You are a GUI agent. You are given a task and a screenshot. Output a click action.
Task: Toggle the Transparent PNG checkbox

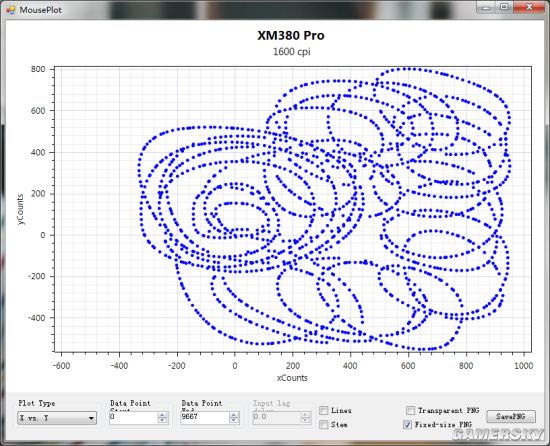coord(410,410)
